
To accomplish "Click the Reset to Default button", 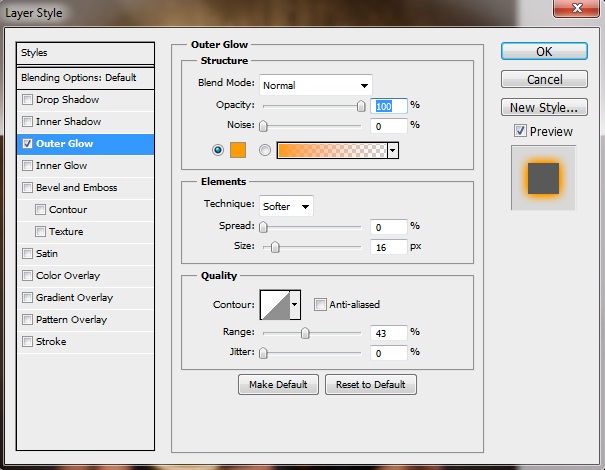I will coord(371,384).
